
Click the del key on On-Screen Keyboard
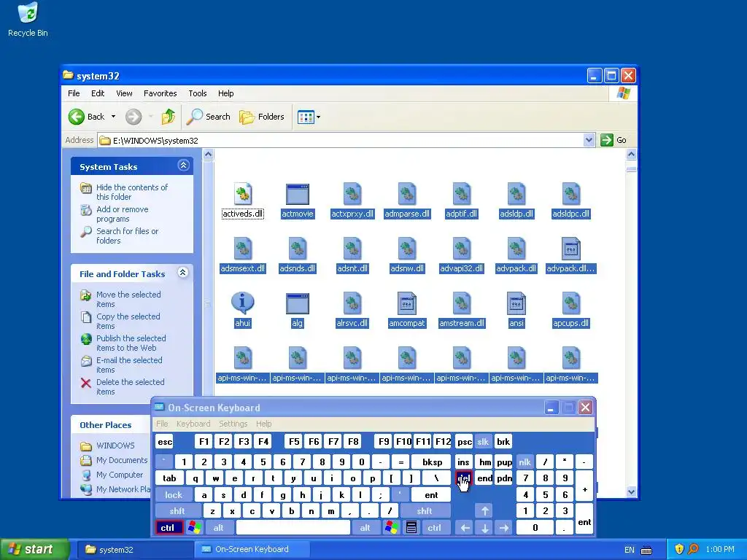coord(463,478)
